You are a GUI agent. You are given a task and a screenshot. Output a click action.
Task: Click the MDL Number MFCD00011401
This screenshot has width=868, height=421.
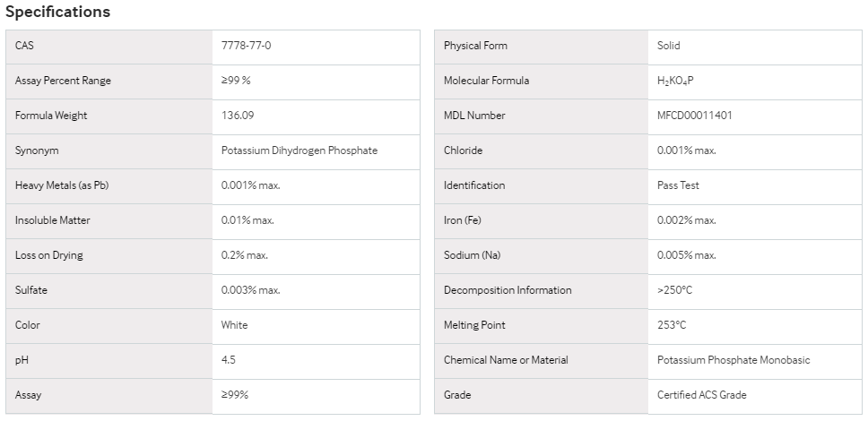(694, 115)
